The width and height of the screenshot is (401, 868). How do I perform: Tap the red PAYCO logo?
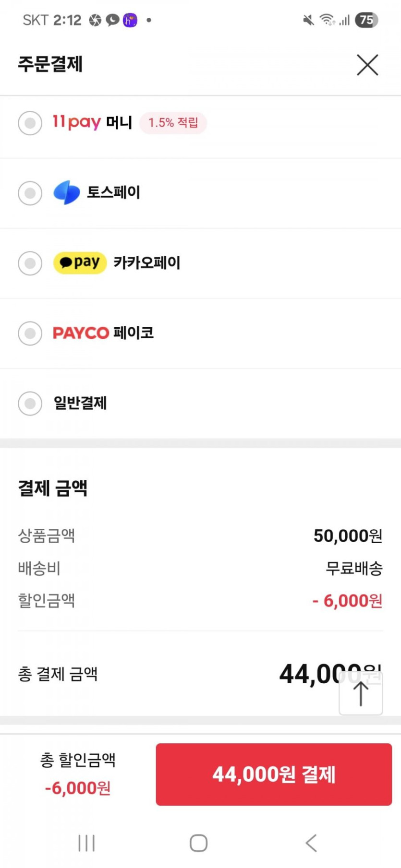(81, 333)
